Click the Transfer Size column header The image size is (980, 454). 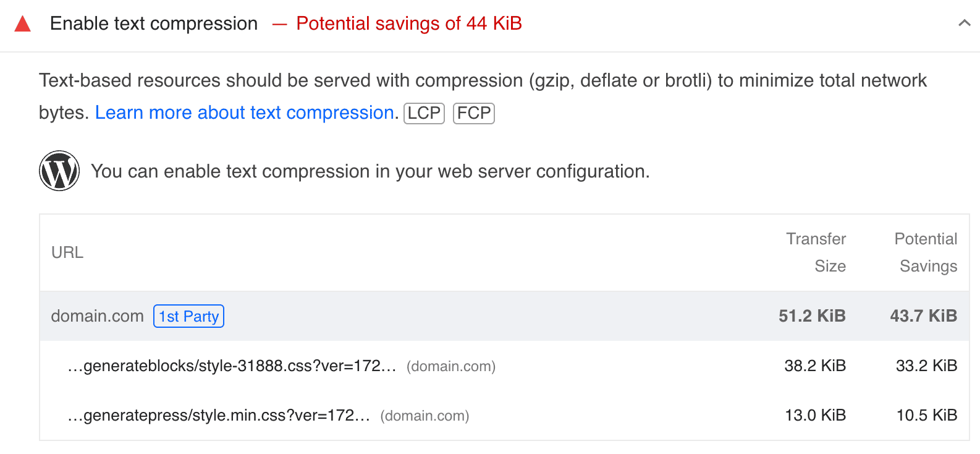[816, 252]
